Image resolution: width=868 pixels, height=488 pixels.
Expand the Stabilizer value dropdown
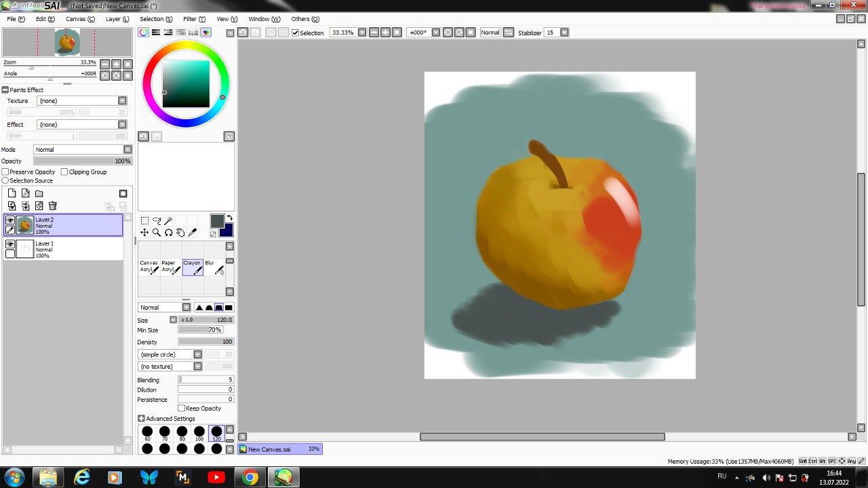(x=564, y=33)
